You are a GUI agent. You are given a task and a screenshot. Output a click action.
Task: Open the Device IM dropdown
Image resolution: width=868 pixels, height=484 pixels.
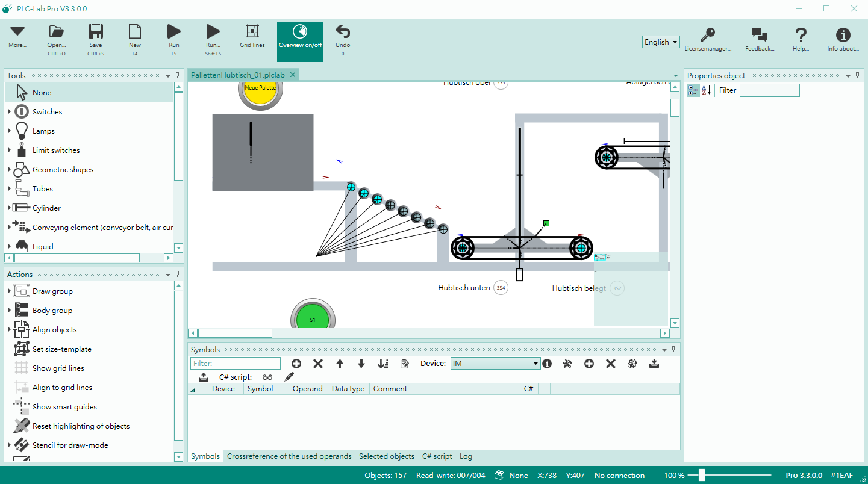pos(496,364)
